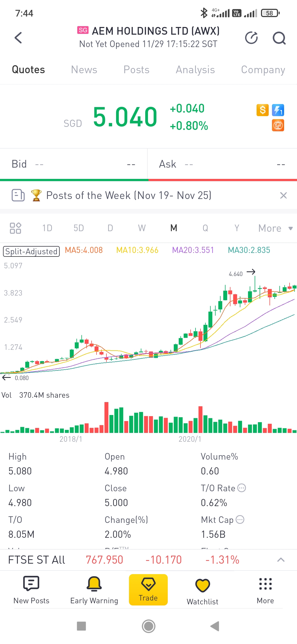Open the News tab

point(84,70)
